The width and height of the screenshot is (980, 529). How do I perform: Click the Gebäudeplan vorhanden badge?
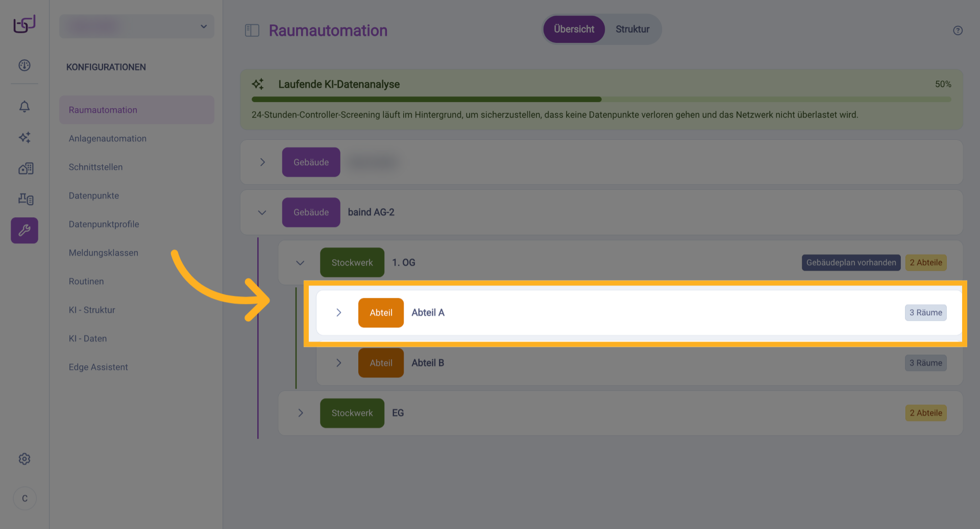851,263
